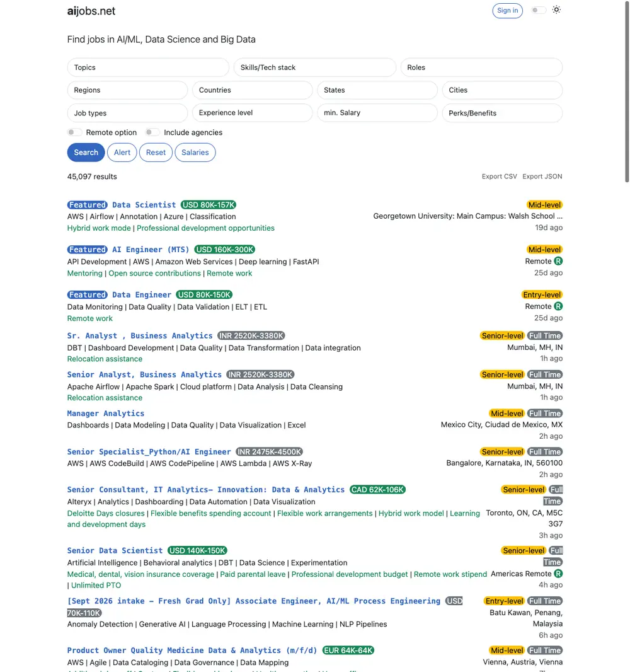Open the Salaries page button
Image resolution: width=630 pixels, height=672 pixels.
[x=195, y=153]
